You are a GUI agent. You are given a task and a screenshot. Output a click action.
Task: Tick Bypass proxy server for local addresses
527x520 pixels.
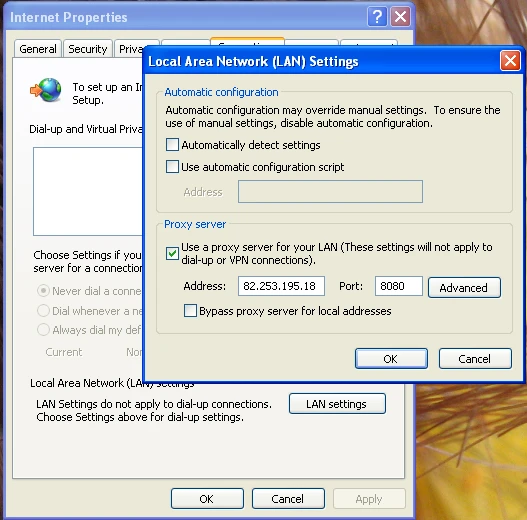point(190,311)
